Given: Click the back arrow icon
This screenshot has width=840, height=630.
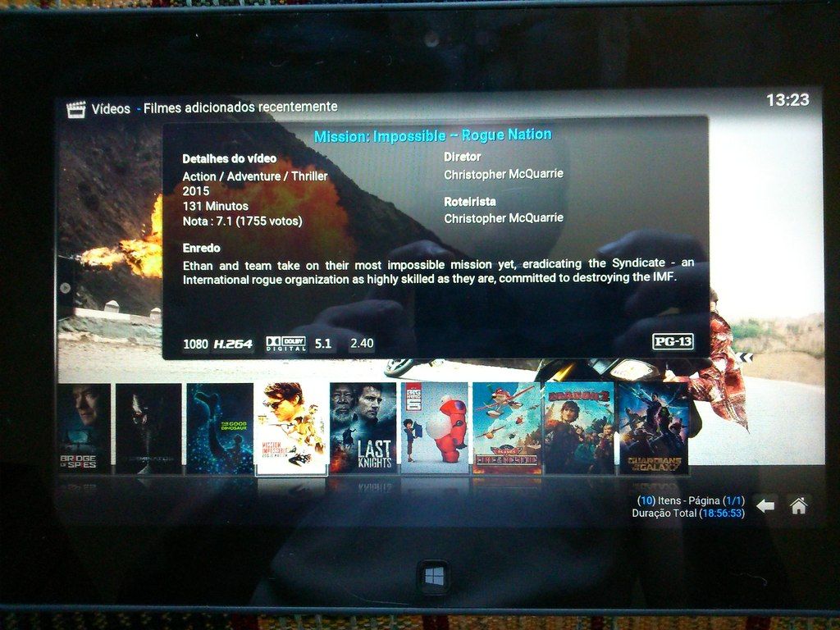Looking at the screenshot, I should pos(765,505).
